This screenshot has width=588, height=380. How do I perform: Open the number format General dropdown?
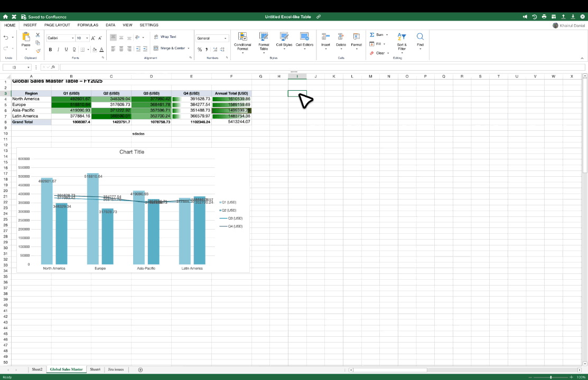coord(211,38)
